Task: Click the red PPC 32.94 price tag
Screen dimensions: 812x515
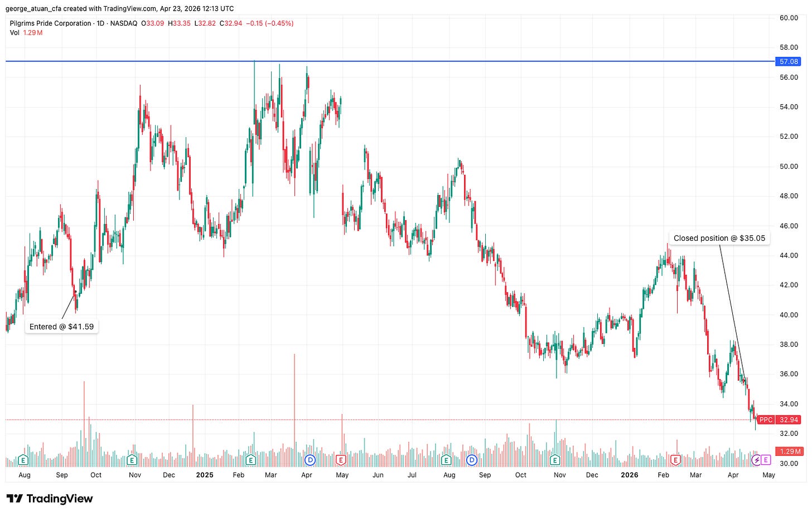Action: (x=779, y=420)
